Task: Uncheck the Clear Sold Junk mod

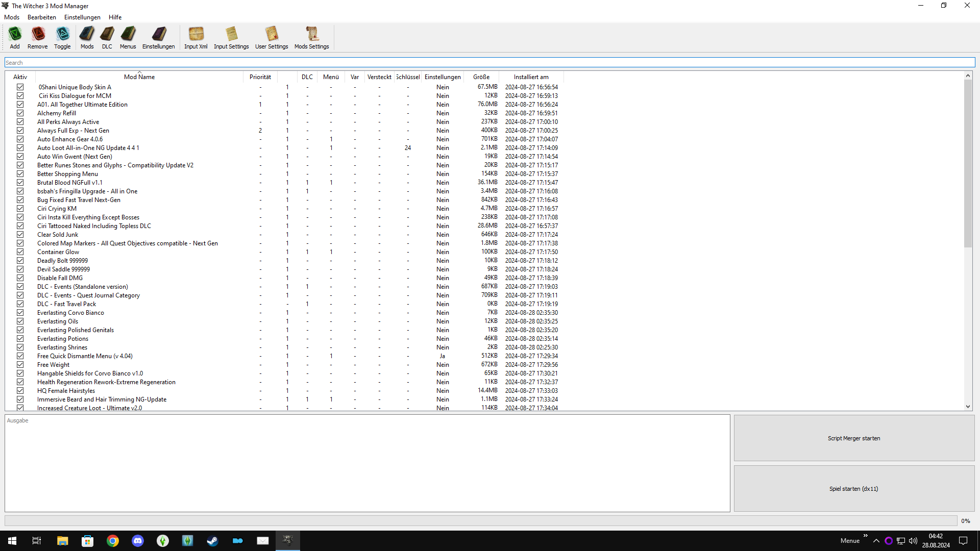Action: (x=20, y=235)
